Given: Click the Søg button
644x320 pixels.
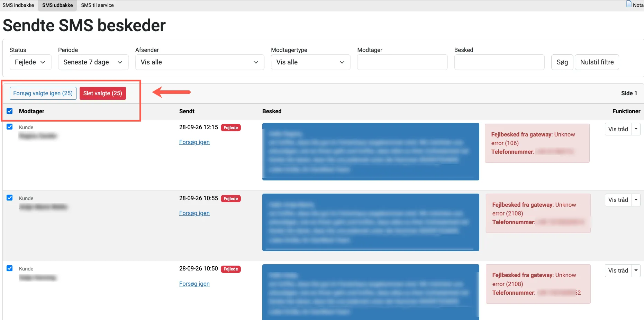Looking at the screenshot, I should click(x=562, y=62).
